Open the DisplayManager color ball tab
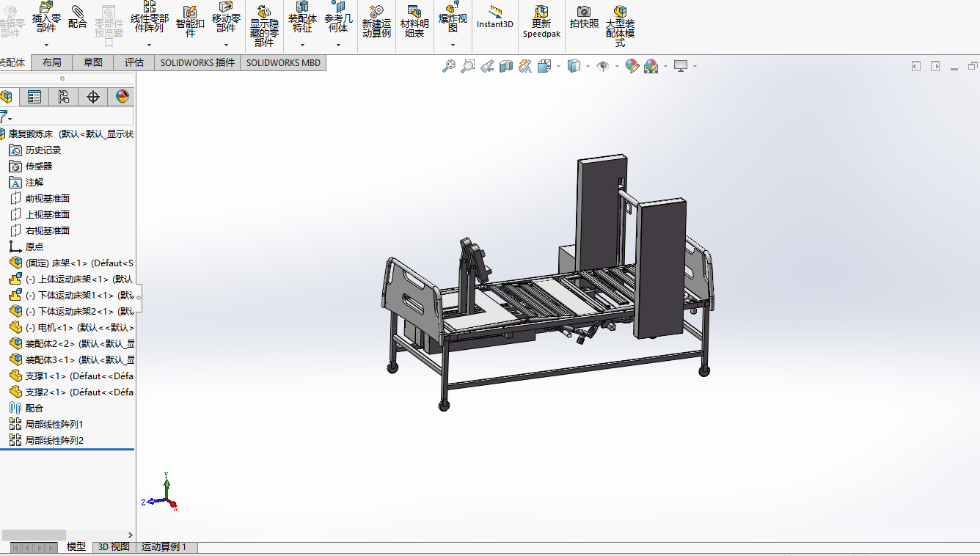Image resolution: width=980 pixels, height=556 pixels. (122, 97)
